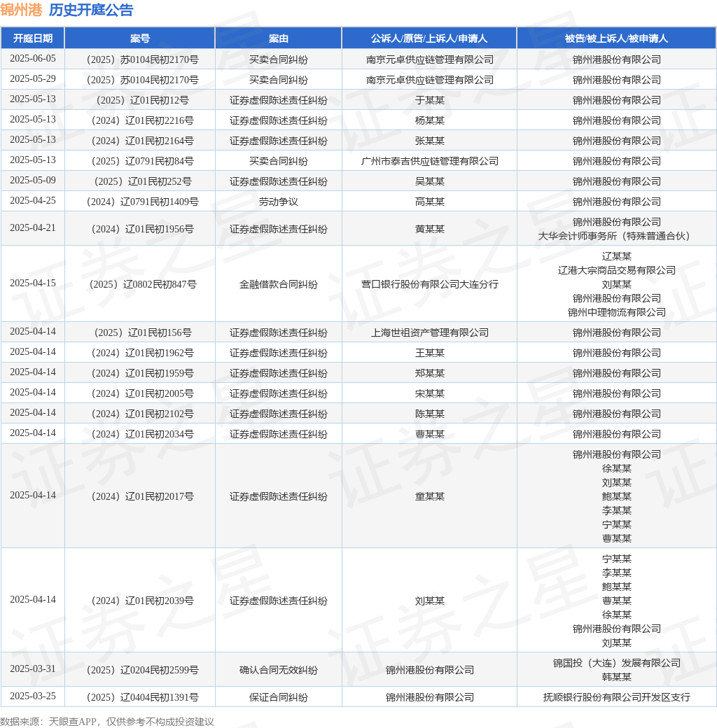
Task: Select case number (2024)辽01民初1962号
Action: [140, 353]
